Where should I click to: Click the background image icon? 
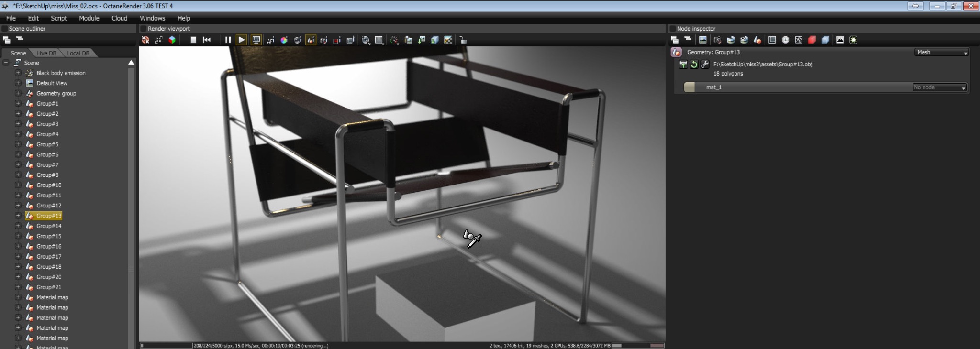[x=448, y=40]
